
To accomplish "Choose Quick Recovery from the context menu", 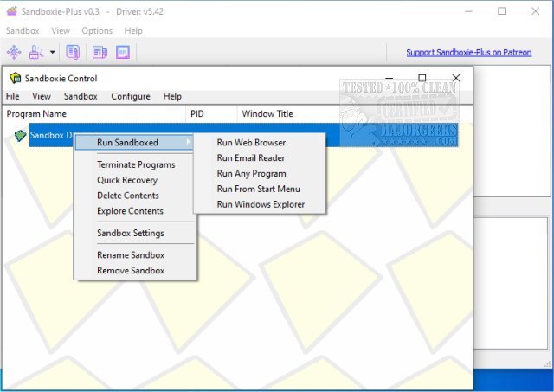I will point(127,180).
